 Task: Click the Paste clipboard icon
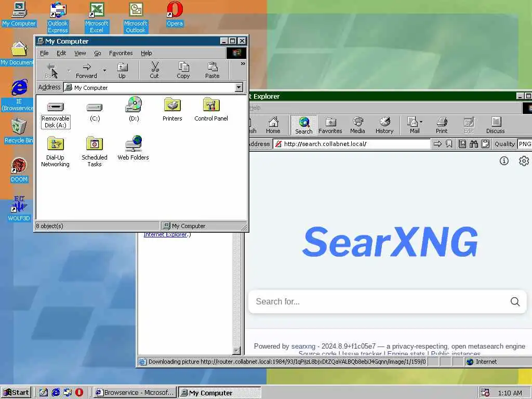(x=212, y=70)
